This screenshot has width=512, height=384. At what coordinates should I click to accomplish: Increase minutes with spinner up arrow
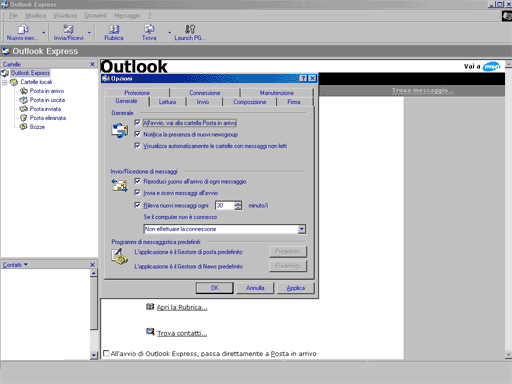pos(238,203)
